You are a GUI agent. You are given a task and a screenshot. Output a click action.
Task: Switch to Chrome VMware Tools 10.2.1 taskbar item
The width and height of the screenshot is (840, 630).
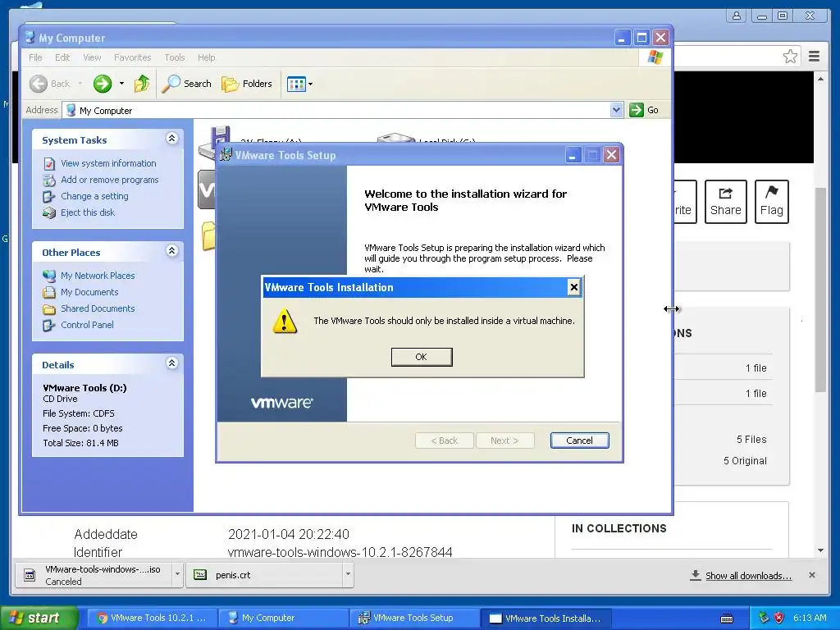[152, 618]
